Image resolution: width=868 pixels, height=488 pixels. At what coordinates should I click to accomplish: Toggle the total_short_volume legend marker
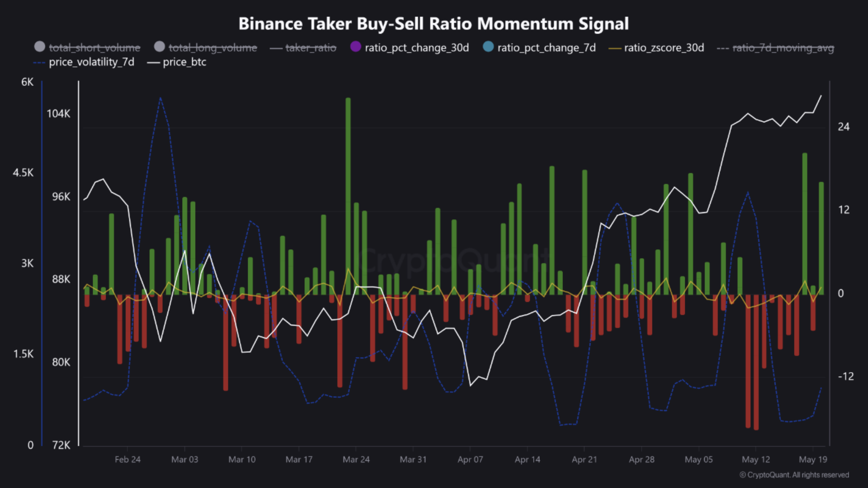click(40, 47)
